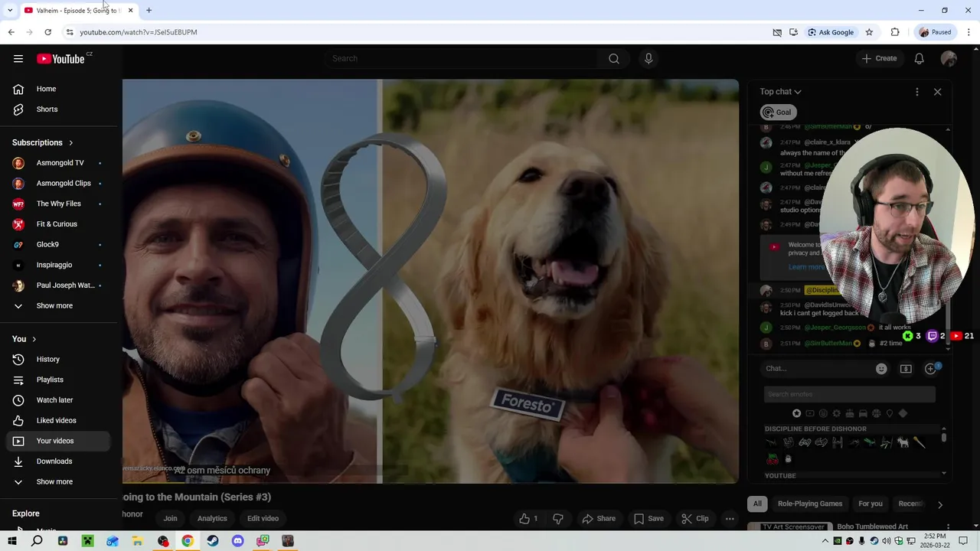Dislike the video with thumbs down
980x551 pixels.
558,519
